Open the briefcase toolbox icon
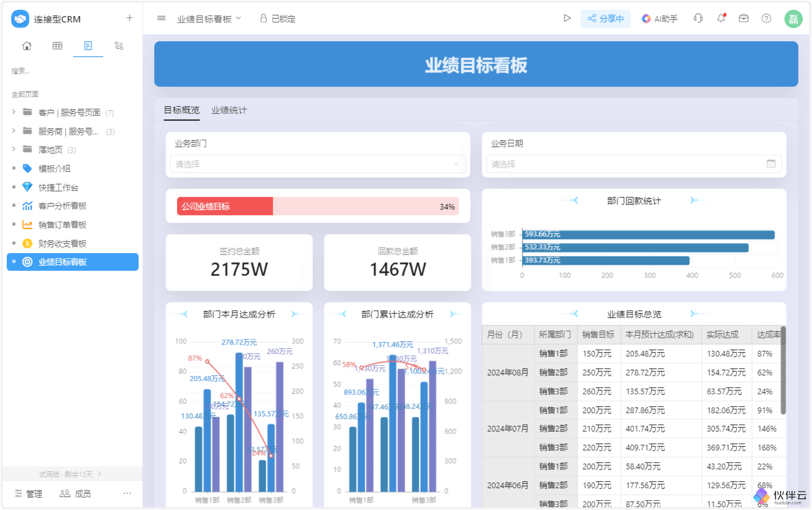 coord(744,18)
